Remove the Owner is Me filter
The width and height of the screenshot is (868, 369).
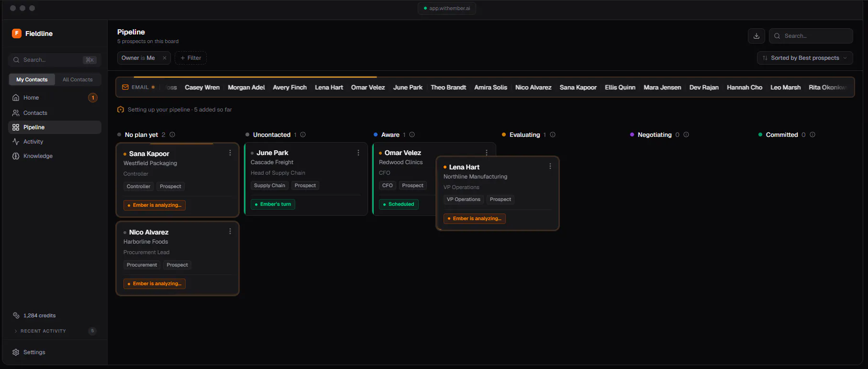165,58
